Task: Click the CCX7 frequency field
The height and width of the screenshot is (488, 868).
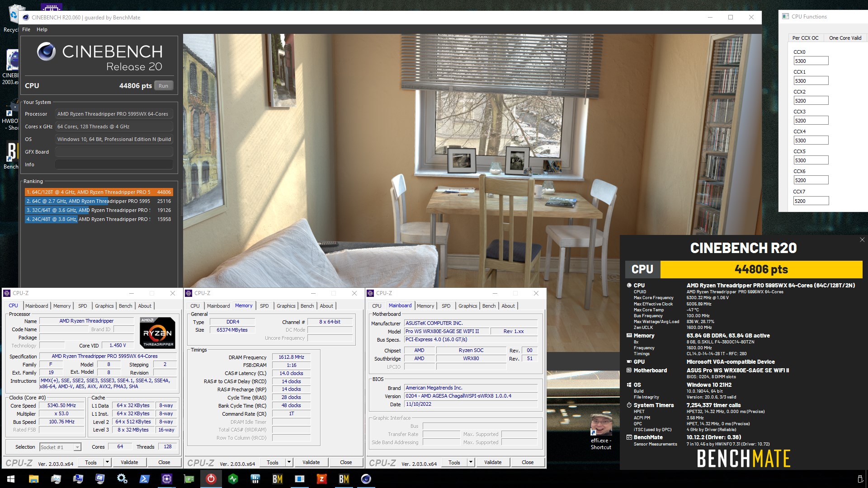Action: pos(811,201)
